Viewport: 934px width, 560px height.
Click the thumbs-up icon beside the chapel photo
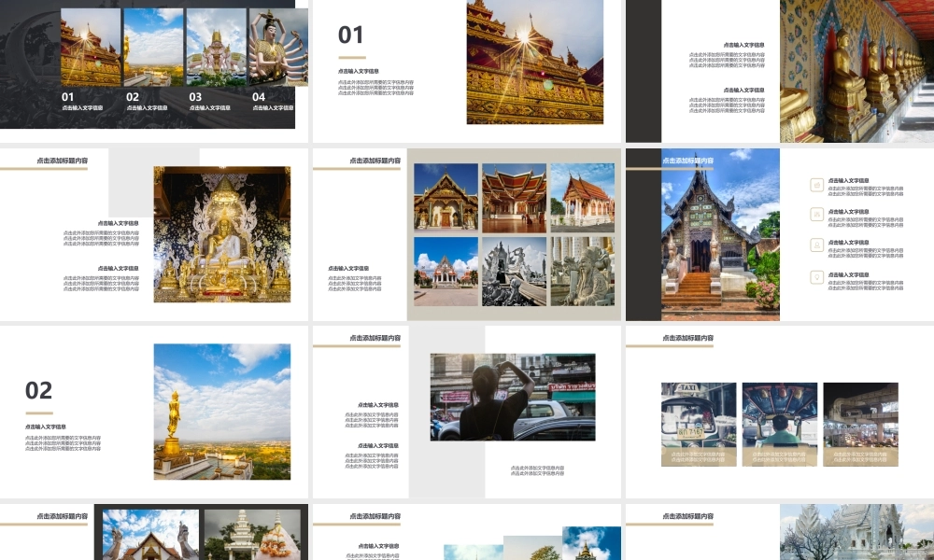[x=817, y=185]
